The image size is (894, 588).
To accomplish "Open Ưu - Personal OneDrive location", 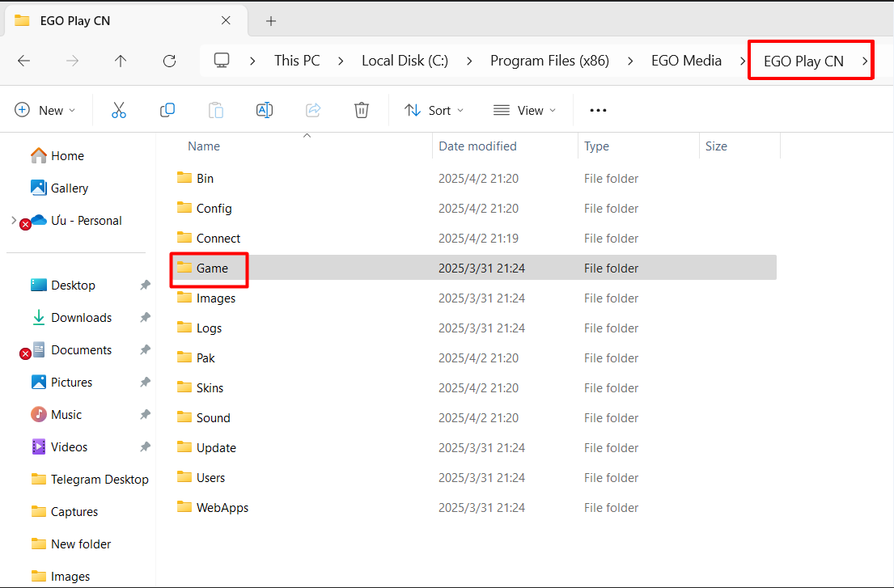I will pyautogui.click(x=76, y=221).
